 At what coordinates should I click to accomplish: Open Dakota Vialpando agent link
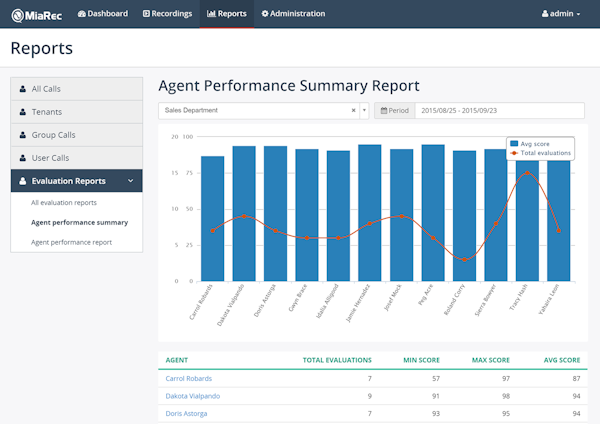tap(193, 396)
